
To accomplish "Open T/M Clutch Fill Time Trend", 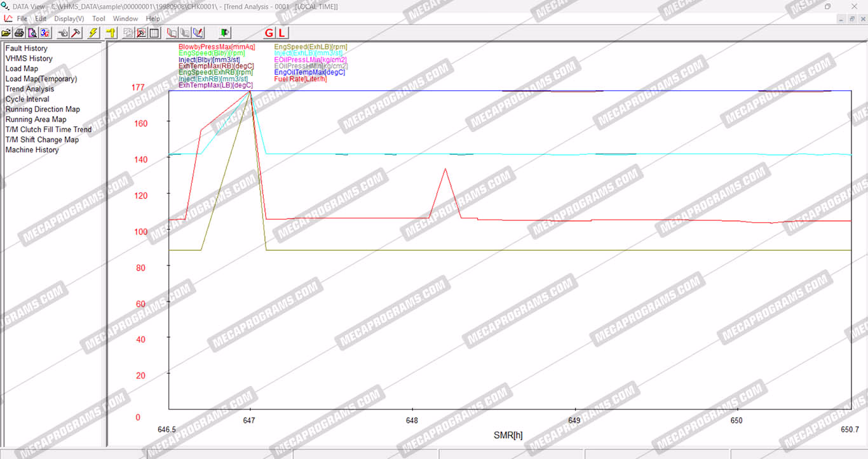I will 48,130.
